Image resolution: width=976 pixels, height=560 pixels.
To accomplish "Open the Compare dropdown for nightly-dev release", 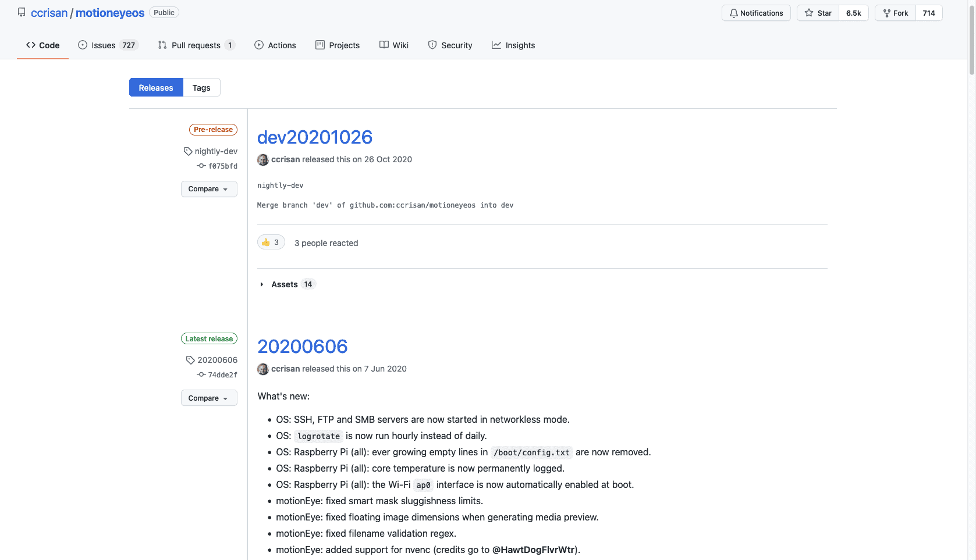I will tap(209, 189).
